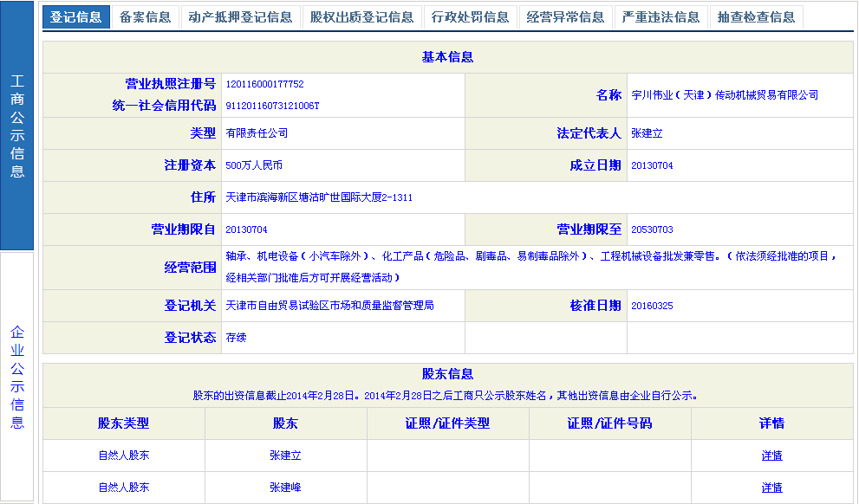Switch to the 备案信息 tab
Image resolution: width=859 pixels, height=504 pixels.
coord(146,16)
